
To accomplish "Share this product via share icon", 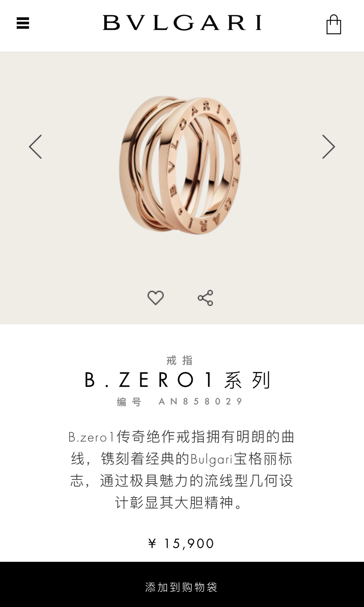I will [x=205, y=298].
